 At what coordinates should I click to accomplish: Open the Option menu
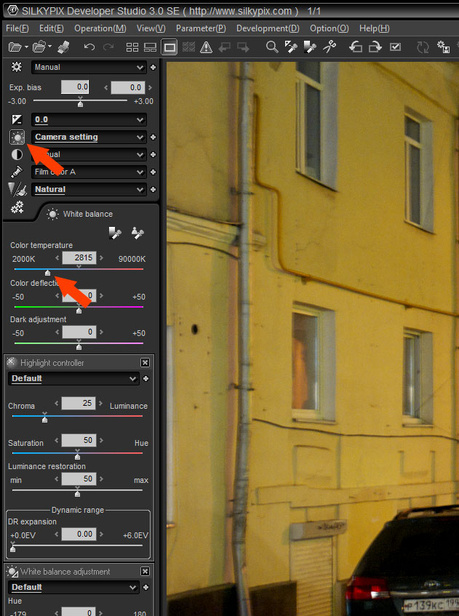click(329, 28)
